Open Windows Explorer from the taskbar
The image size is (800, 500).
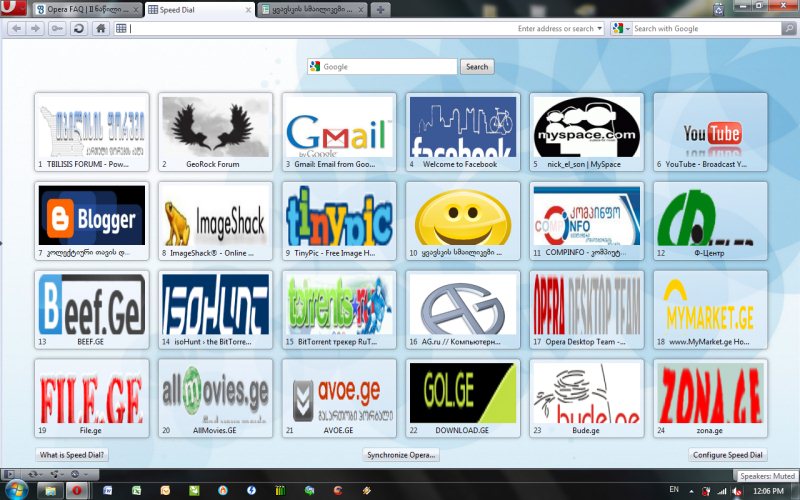tap(50, 491)
